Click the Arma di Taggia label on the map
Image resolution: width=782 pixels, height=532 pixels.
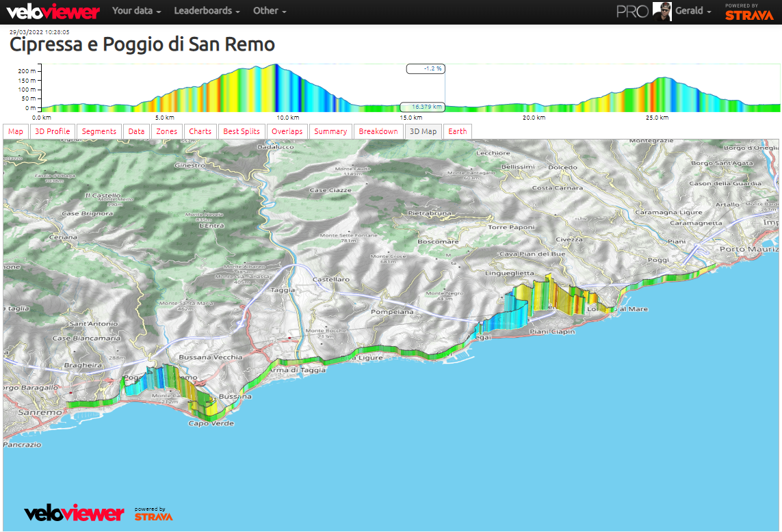point(299,370)
